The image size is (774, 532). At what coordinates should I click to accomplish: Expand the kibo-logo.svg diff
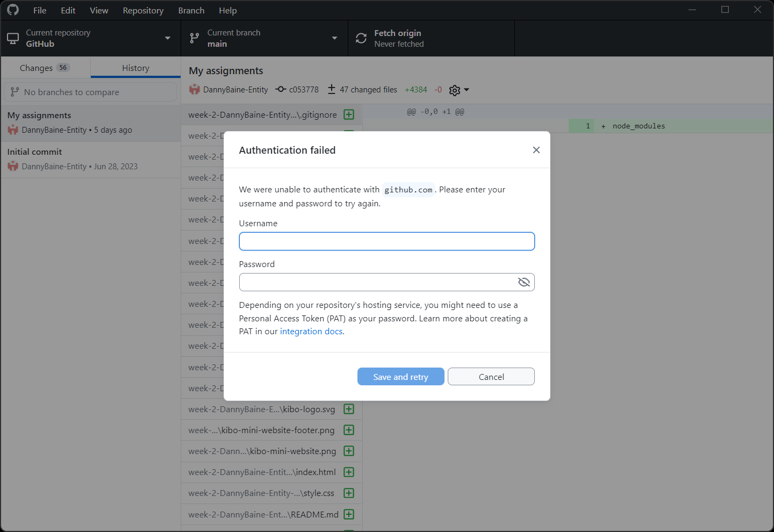(x=349, y=409)
